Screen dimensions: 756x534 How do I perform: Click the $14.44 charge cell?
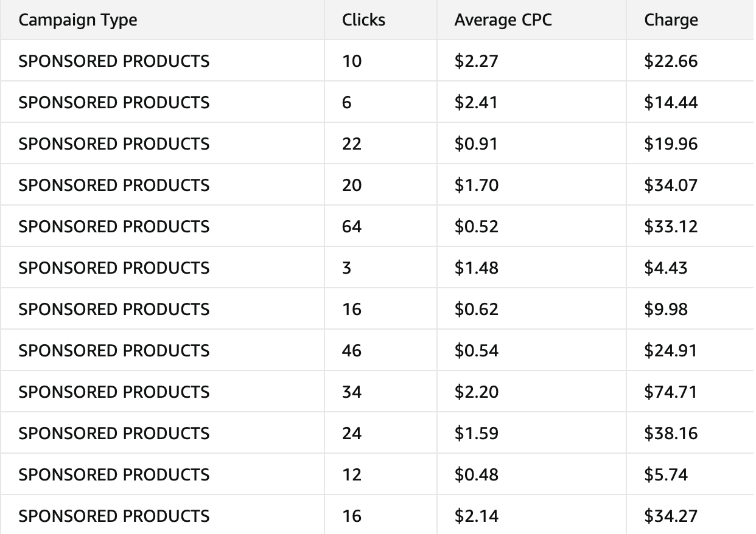point(671,103)
